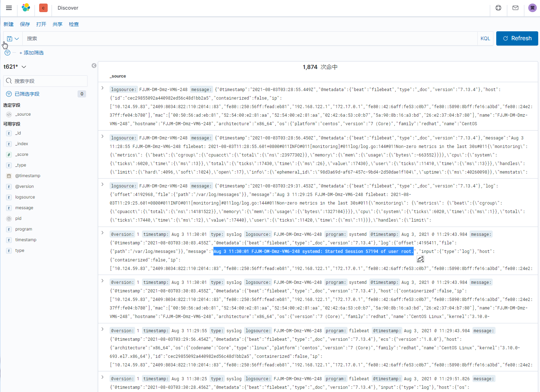Click the _source field type icon
This screenshot has width=540, height=392.
[x=9, y=115]
